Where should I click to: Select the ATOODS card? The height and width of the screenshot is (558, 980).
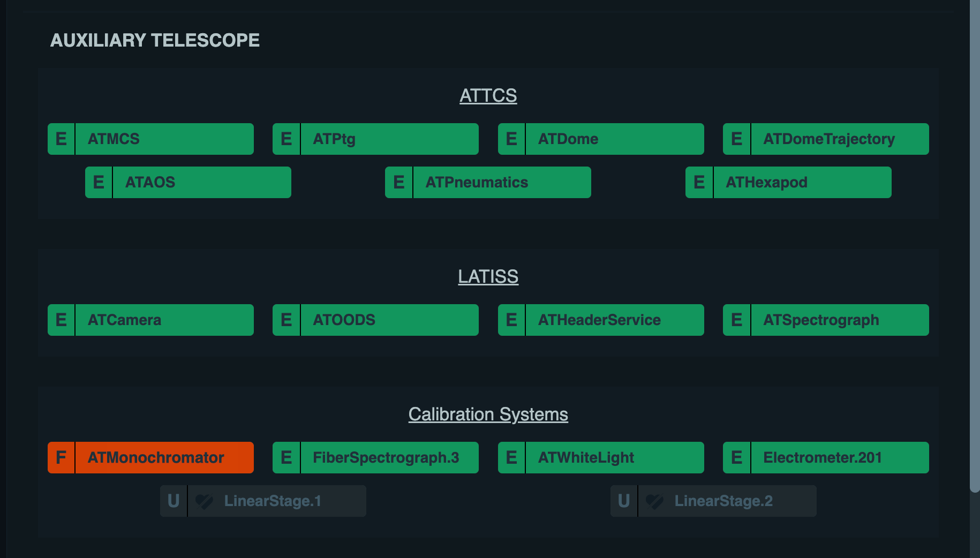[x=390, y=320]
